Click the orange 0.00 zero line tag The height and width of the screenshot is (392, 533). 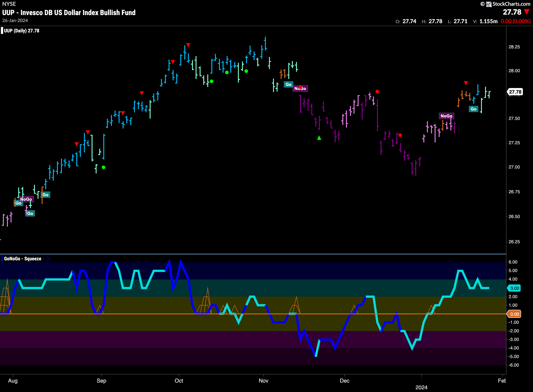tap(514, 314)
